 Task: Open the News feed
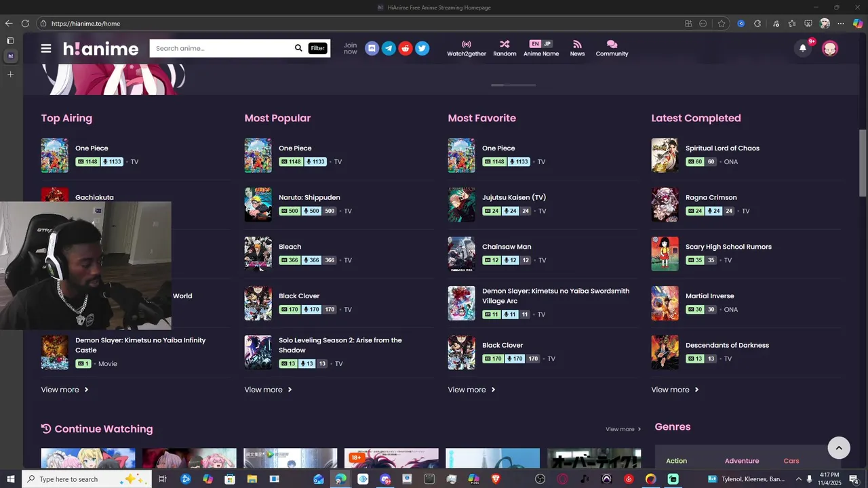click(577, 48)
